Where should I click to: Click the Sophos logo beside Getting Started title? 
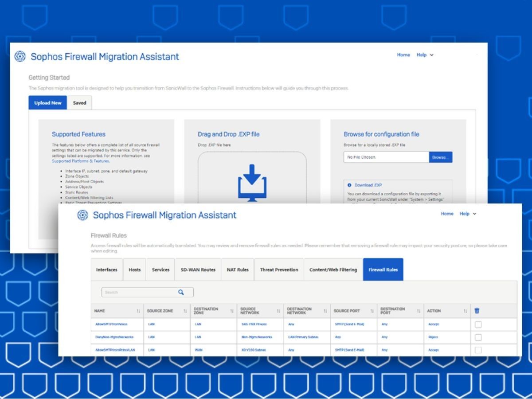coord(20,56)
